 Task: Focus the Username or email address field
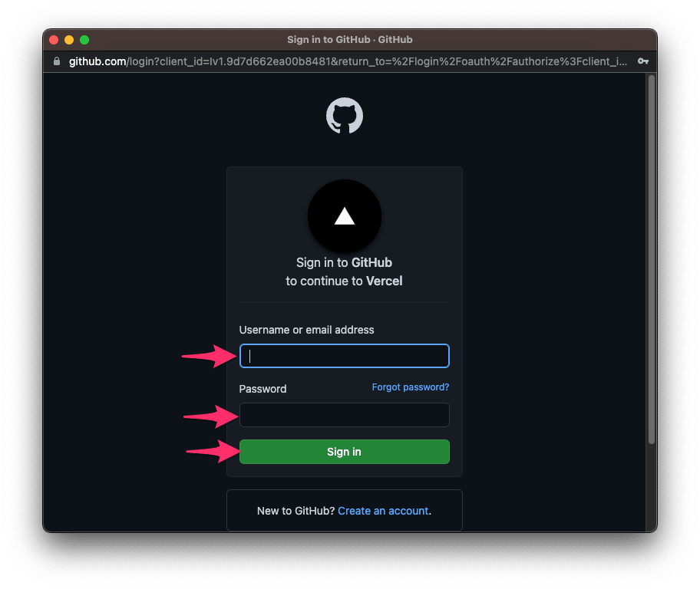pos(344,356)
